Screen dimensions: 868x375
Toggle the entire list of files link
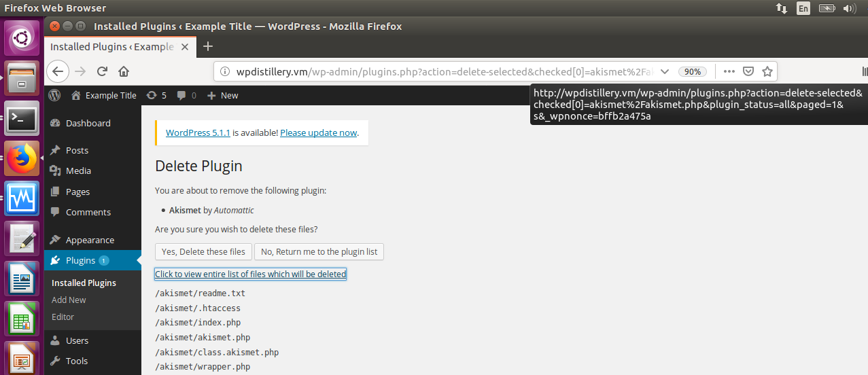coord(250,274)
